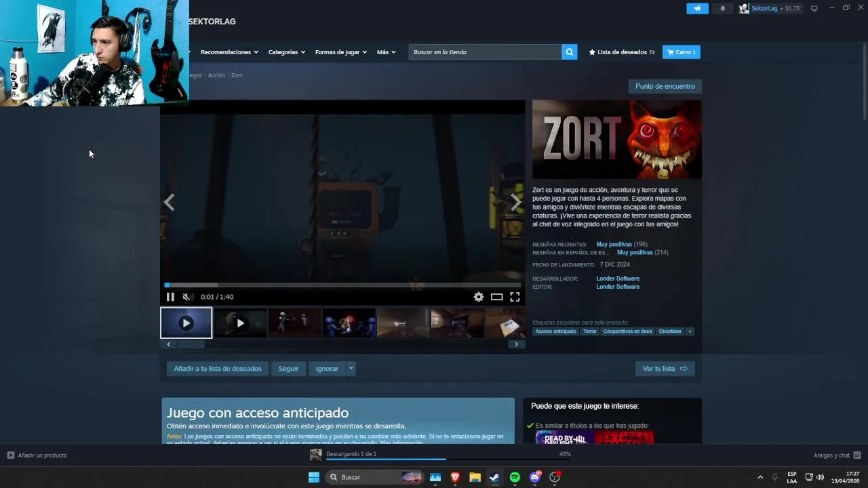Image resolution: width=868 pixels, height=488 pixels.
Task: Open 'Punto de encuentro' community hub
Action: 665,86
